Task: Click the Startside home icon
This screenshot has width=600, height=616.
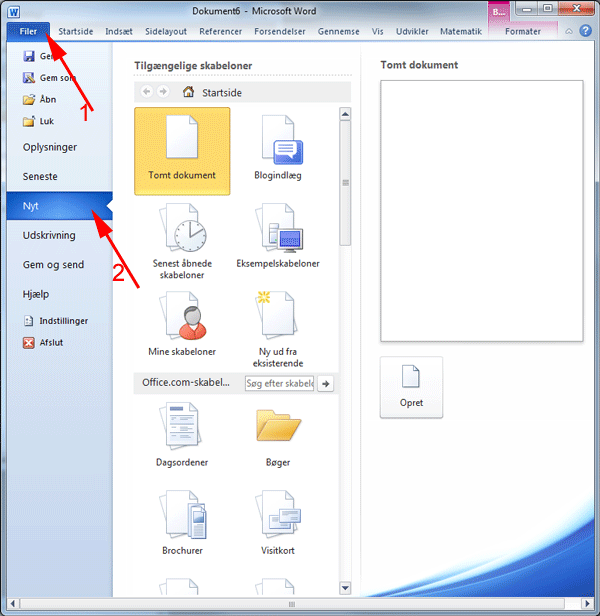Action: click(x=189, y=92)
